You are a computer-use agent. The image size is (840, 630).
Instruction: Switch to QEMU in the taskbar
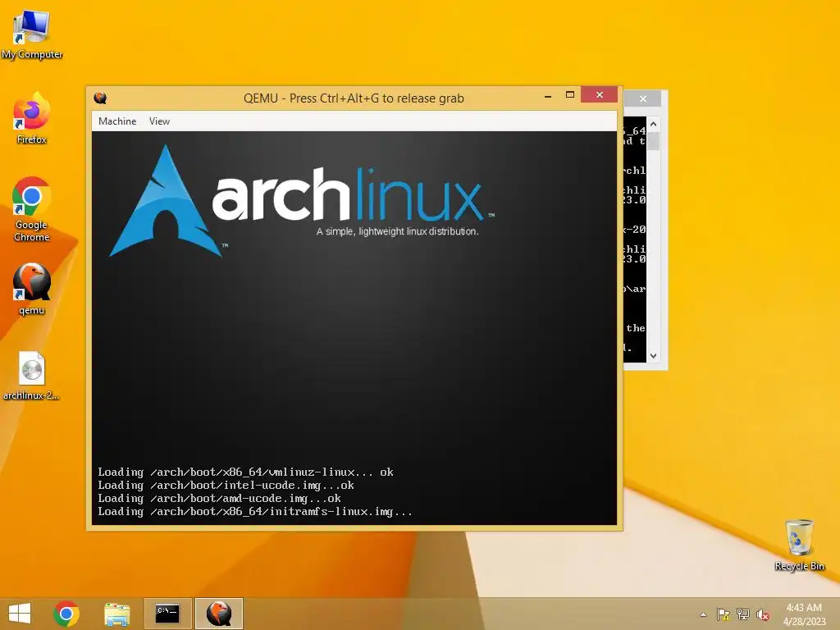coord(219,614)
